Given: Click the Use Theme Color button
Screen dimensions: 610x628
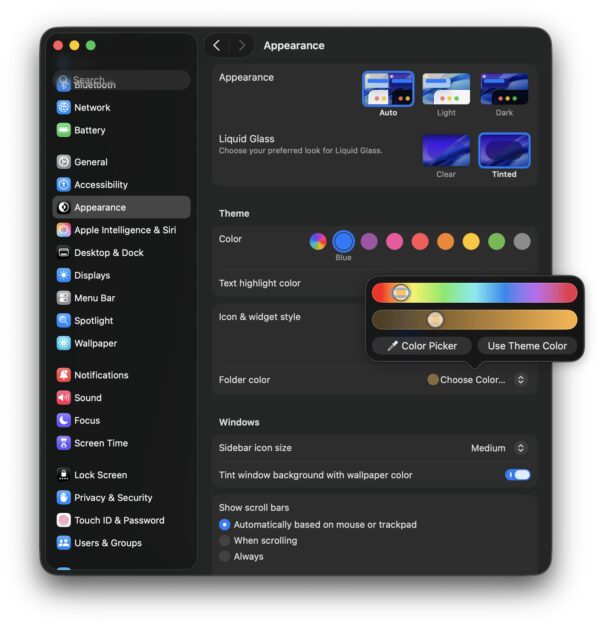Looking at the screenshot, I should pyautogui.click(x=527, y=346).
